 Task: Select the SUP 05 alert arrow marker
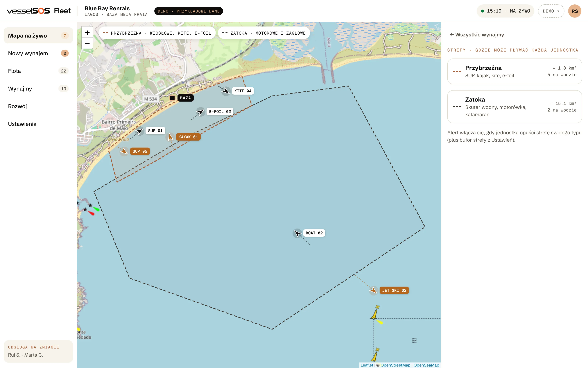pyautogui.click(x=124, y=151)
